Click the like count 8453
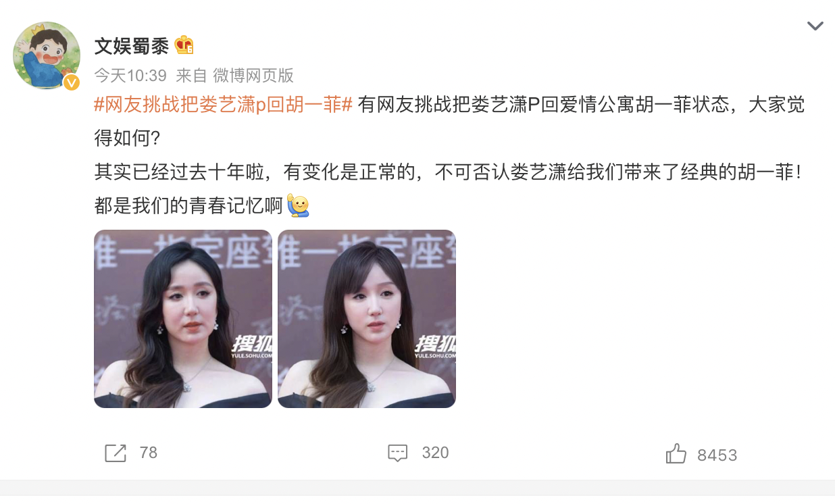 (x=717, y=455)
